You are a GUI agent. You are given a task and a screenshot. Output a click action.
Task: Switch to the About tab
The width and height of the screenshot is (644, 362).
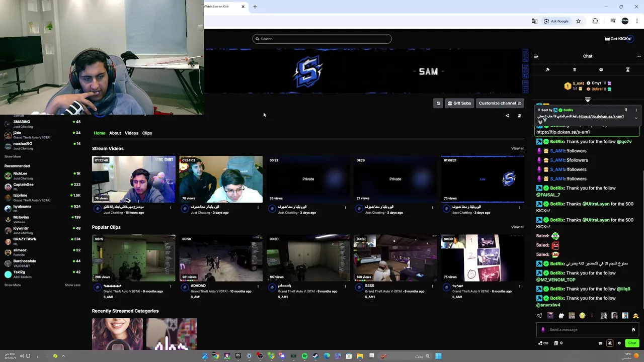tap(115, 133)
